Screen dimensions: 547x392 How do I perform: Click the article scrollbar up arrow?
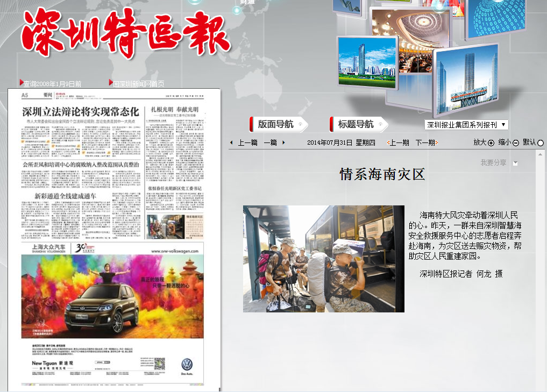[540, 154]
